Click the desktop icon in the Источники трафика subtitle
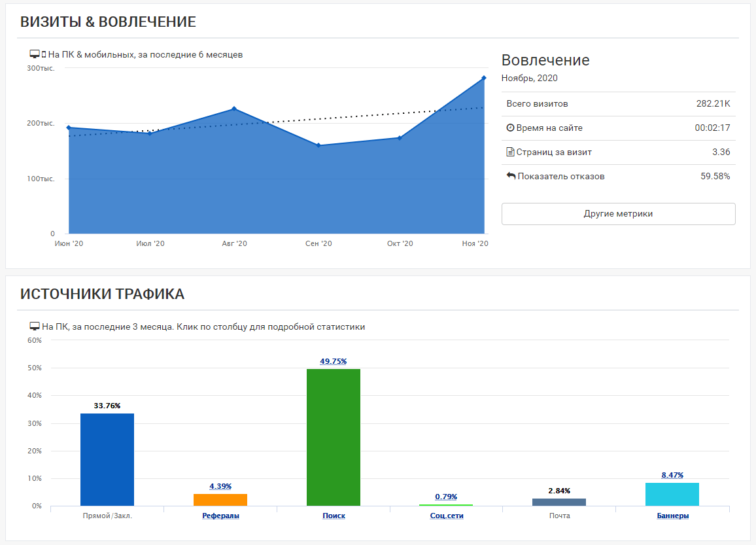The height and width of the screenshot is (545, 756). click(35, 326)
